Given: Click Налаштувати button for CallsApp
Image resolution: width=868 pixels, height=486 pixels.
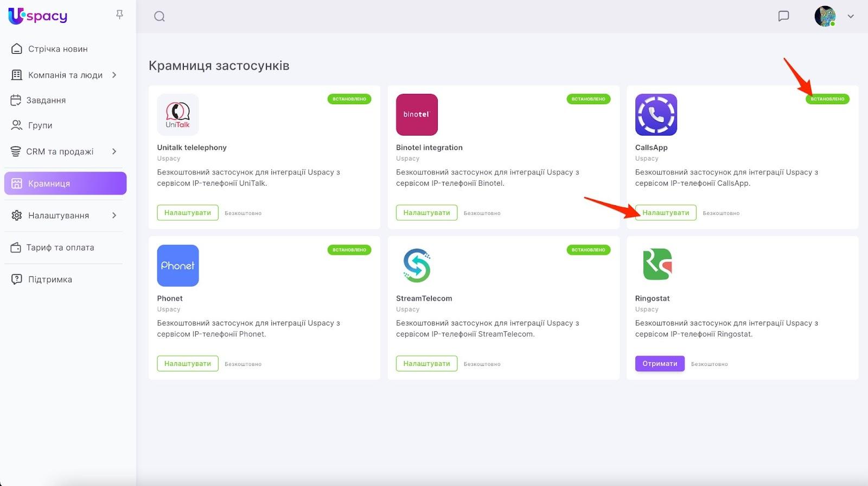Looking at the screenshot, I should [666, 213].
